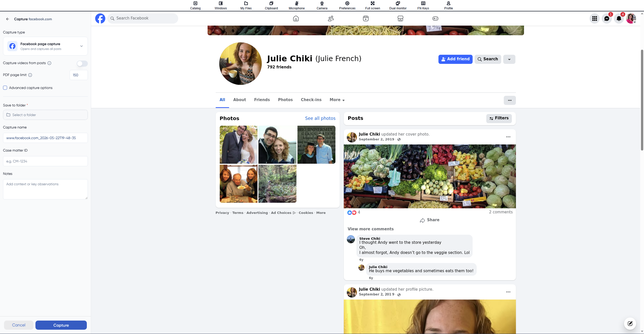Toggle the Microphone in top toolbar
Viewport: 644px width, 334px height.
coord(296,5)
